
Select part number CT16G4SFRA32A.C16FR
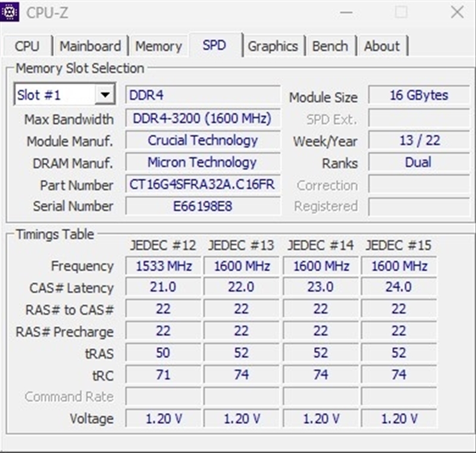tap(202, 184)
